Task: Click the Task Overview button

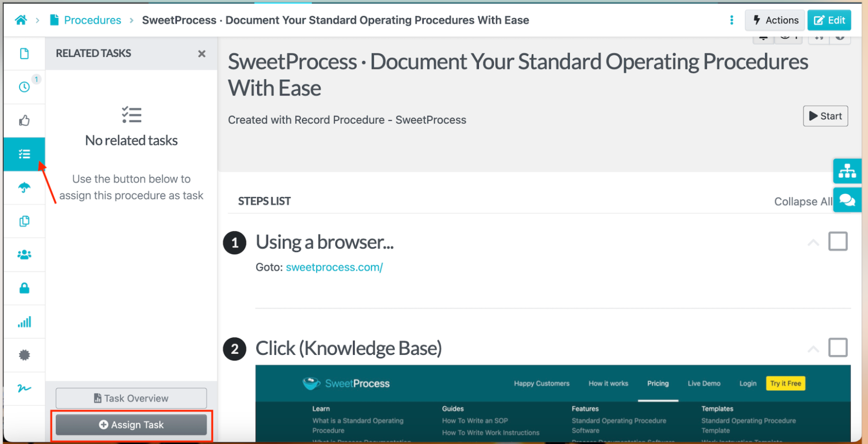Action: [131, 398]
